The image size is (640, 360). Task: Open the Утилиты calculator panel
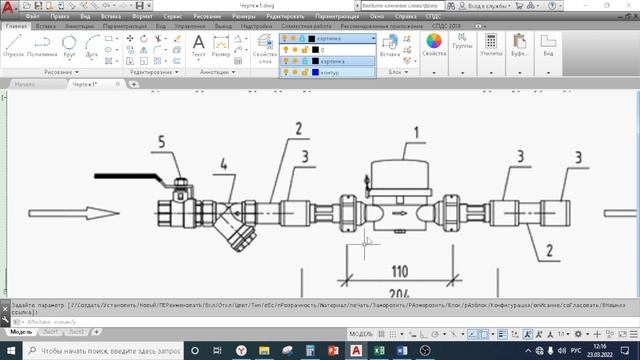pyautogui.click(x=491, y=45)
